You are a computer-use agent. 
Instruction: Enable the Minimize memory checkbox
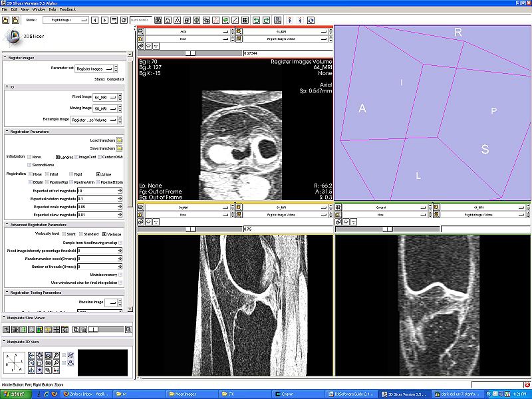click(120, 275)
